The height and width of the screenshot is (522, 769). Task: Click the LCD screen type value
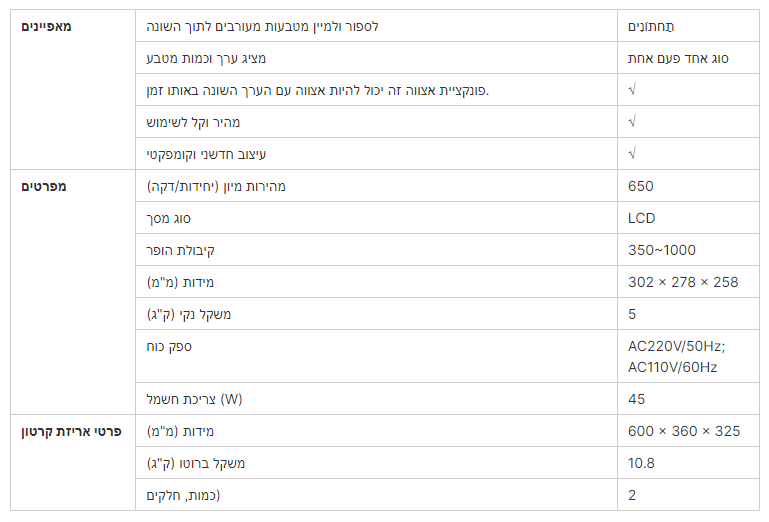pyautogui.click(x=641, y=218)
